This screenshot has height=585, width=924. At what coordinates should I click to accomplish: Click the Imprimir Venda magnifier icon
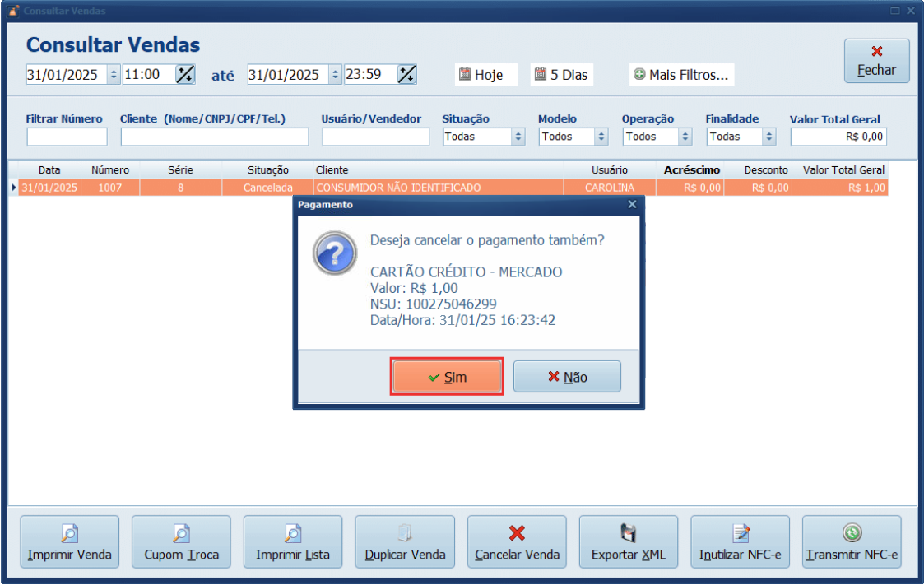point(70,534)
